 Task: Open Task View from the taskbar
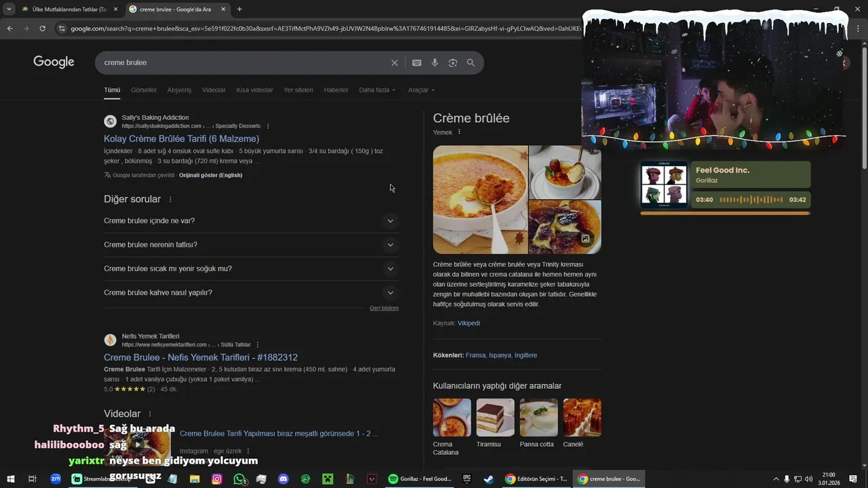32,479
